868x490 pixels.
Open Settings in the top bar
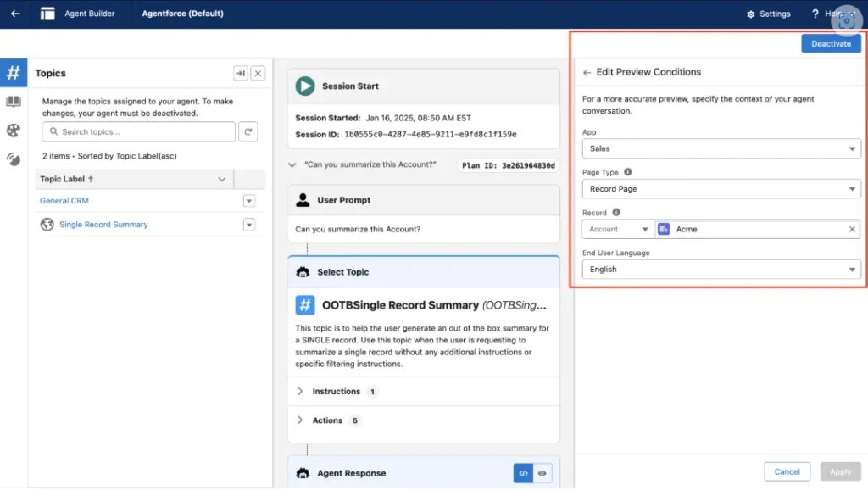(768, 14)
